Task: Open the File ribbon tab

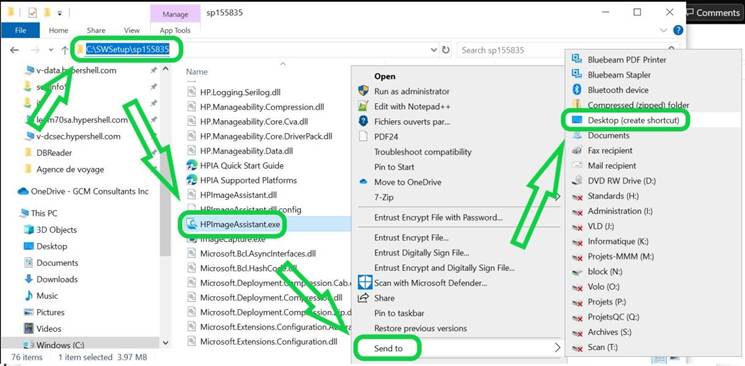Action: (x=20, y=30)
